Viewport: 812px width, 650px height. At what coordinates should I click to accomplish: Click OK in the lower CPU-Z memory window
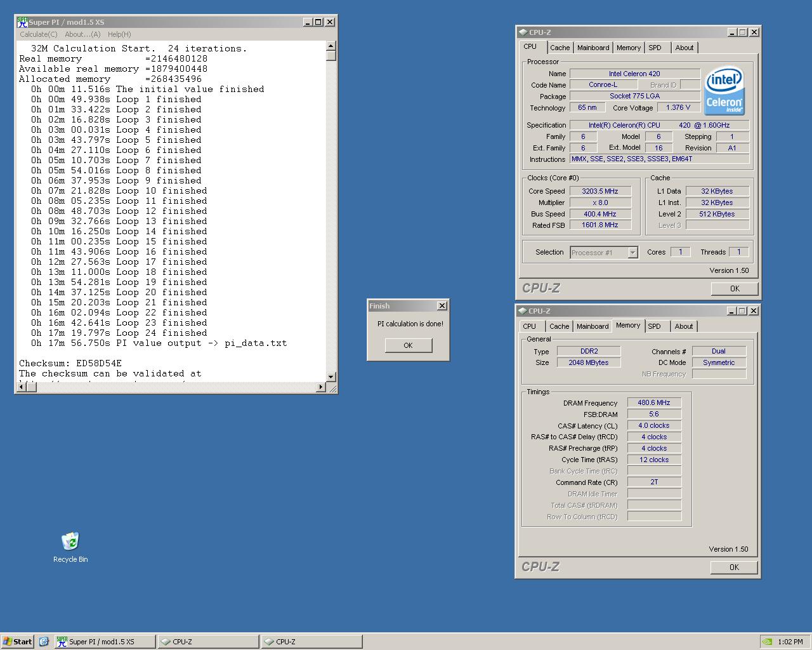pos(734,567)
